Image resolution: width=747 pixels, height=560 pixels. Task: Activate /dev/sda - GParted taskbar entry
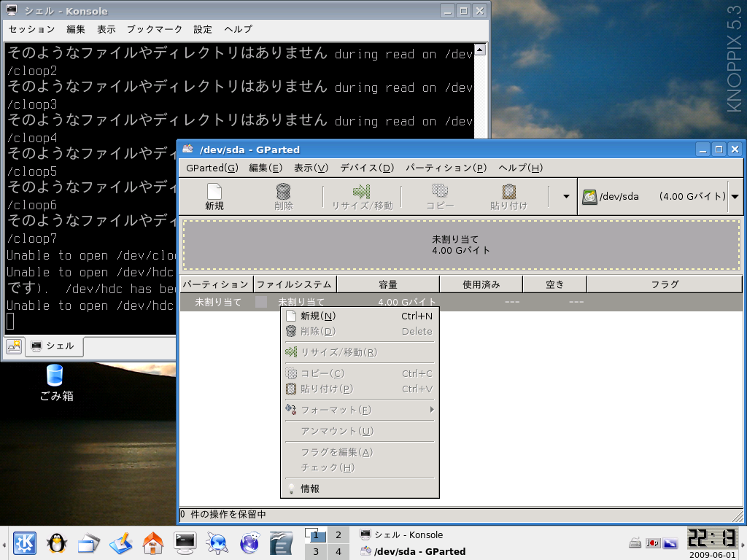(413, 551)
